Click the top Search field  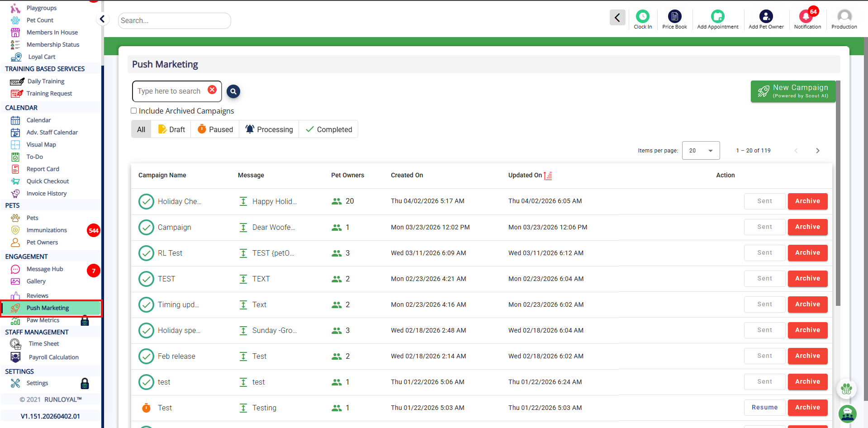(x=174, y=21)
